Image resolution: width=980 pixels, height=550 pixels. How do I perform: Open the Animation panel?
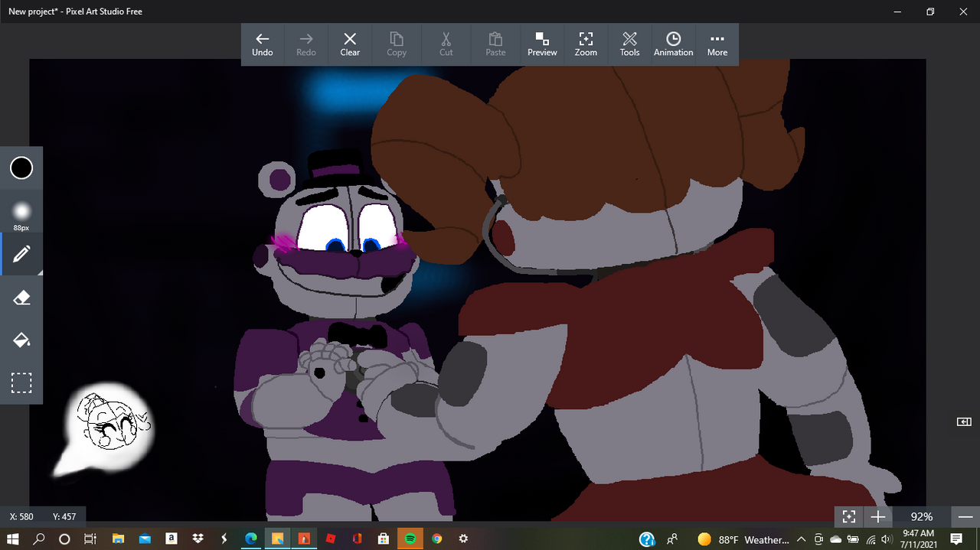pos(673,44)
